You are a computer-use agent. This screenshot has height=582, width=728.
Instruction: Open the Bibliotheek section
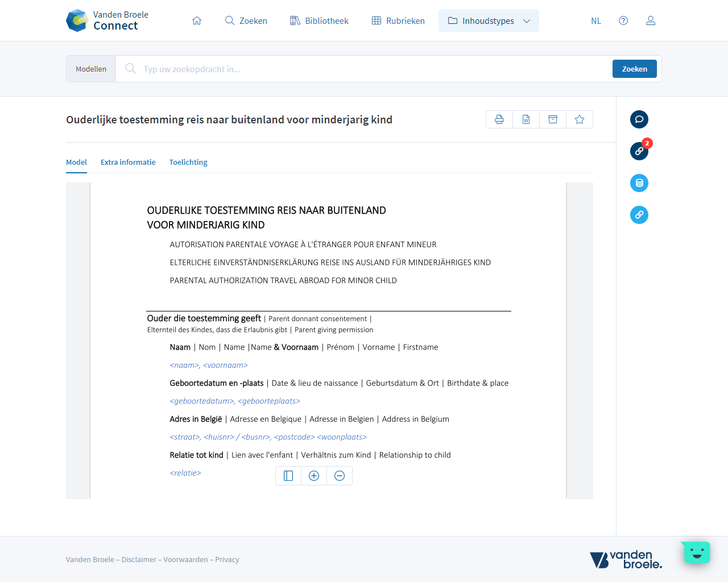[x=319, y=20]
